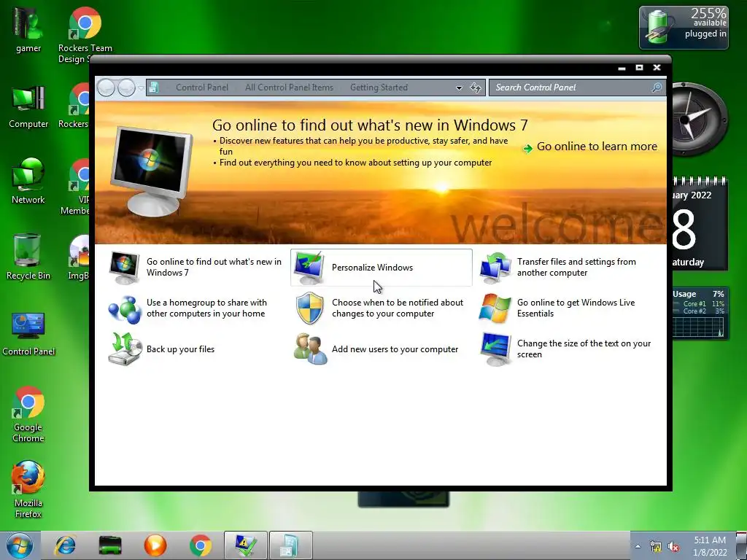Open the recent pages dropdown arrow

pos(141,88)
